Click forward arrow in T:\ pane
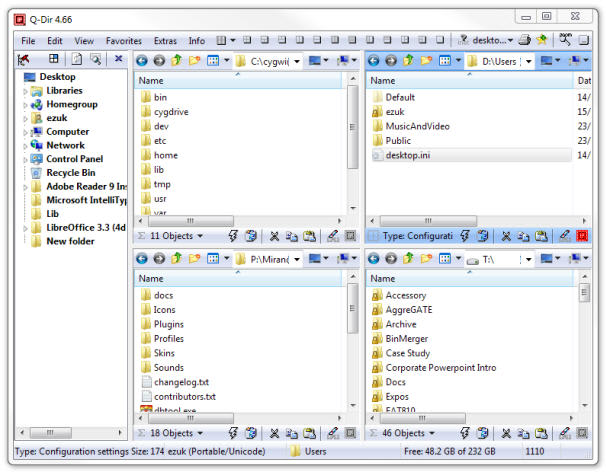606x474 pixels. [391, 258]
